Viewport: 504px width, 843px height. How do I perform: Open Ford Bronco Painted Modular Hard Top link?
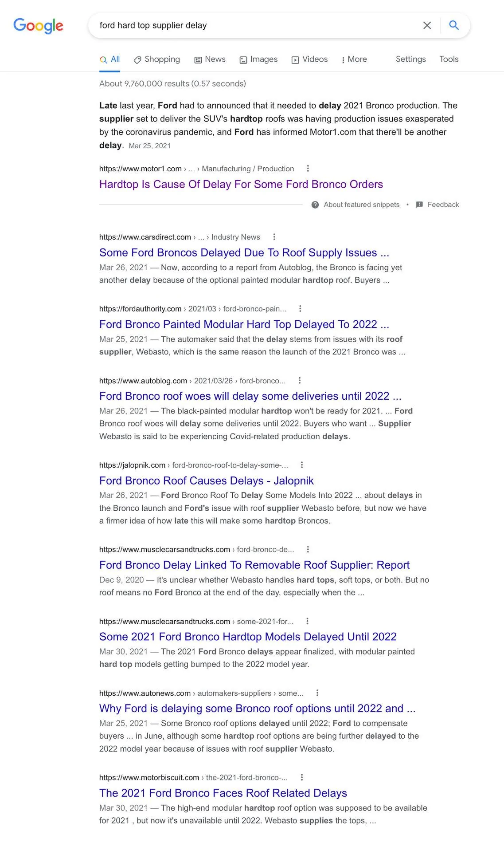[x=244, y=324]
